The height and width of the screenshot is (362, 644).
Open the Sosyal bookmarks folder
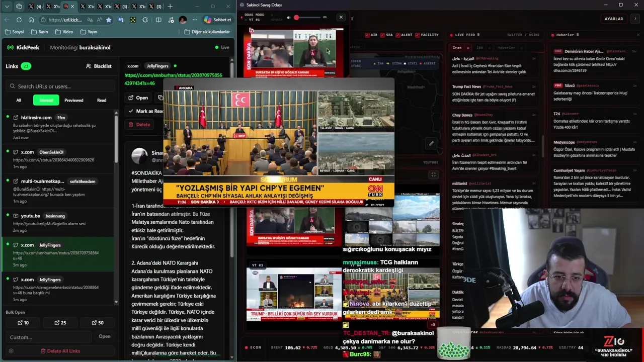[14, 32]
